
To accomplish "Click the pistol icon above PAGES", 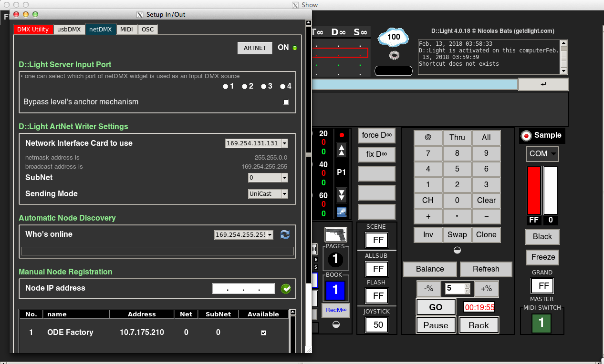I will point(335,234).
